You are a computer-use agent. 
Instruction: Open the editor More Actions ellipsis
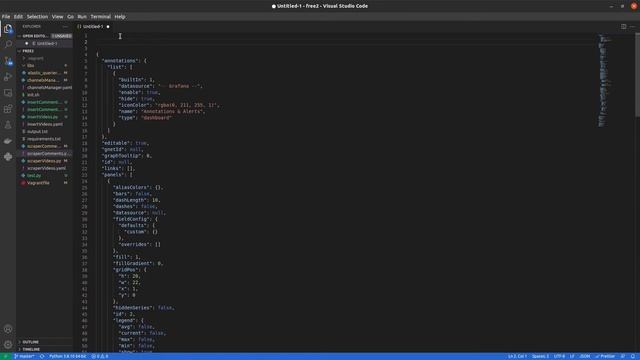tap(632, 27)
